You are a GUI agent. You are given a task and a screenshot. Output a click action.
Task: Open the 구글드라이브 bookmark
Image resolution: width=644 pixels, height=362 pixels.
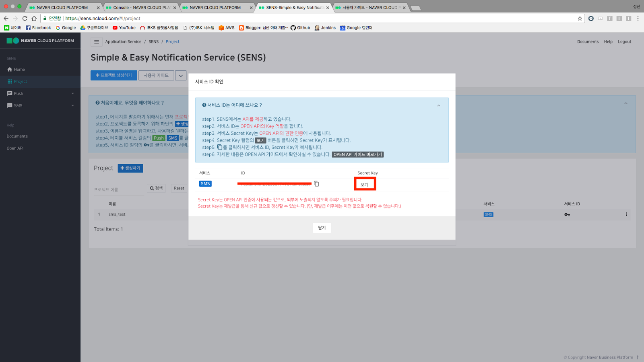tap(94, 28)
